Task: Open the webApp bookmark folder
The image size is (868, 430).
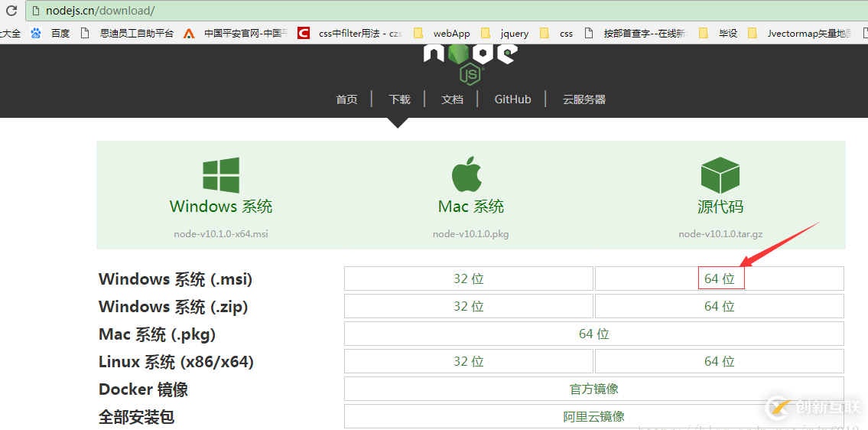Action: 442,33
